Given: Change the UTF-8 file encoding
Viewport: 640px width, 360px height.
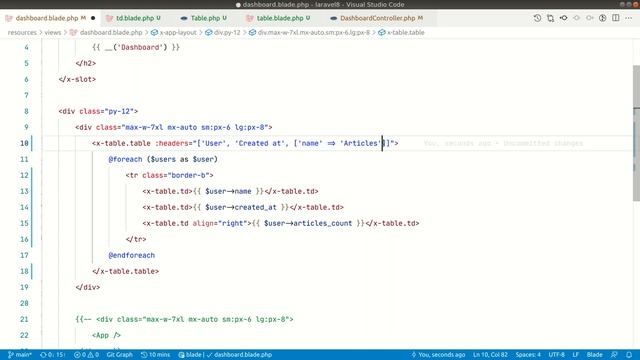Looking at the screenshot, I should tap(556, 354).
